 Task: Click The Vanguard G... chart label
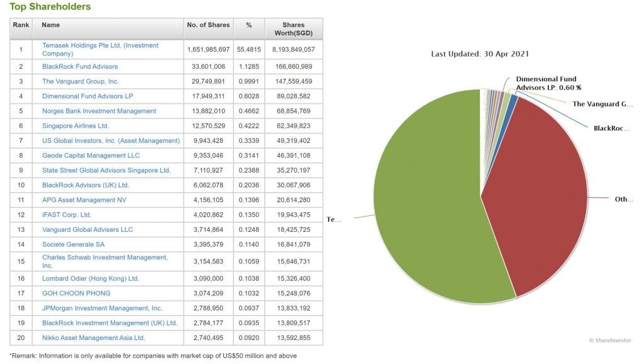point(602,104)
